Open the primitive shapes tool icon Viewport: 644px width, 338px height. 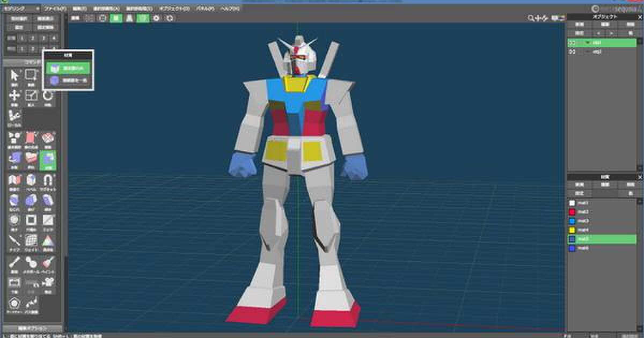click(14, 139)
